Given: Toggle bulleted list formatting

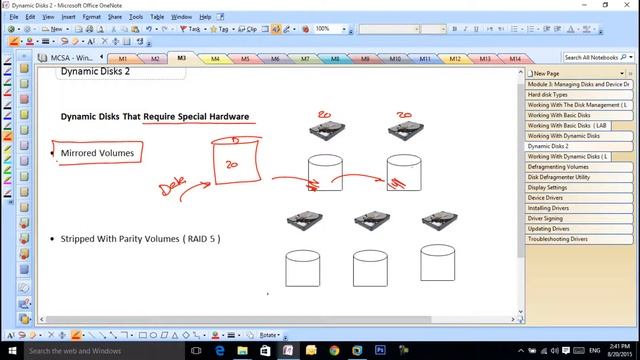Looking at the screenshot, I should 514,29.
